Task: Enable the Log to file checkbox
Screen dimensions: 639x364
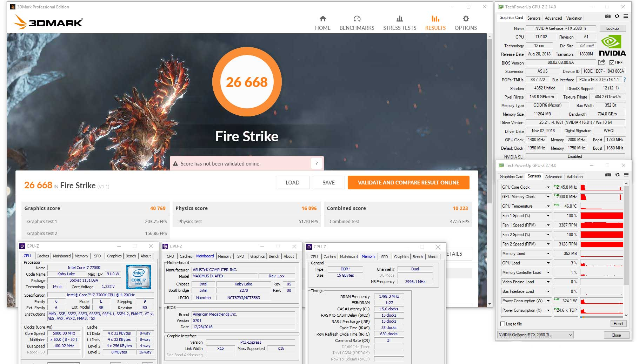Action: pos(503,324)
